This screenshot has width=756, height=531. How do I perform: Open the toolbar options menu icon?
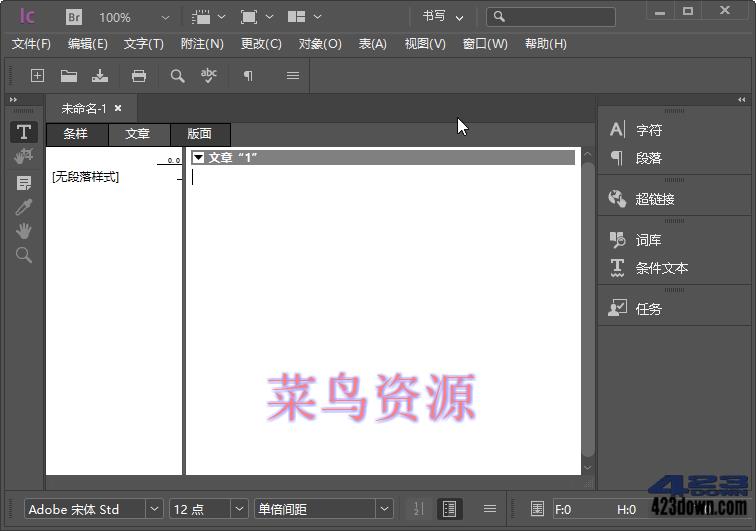coord(293,76)
